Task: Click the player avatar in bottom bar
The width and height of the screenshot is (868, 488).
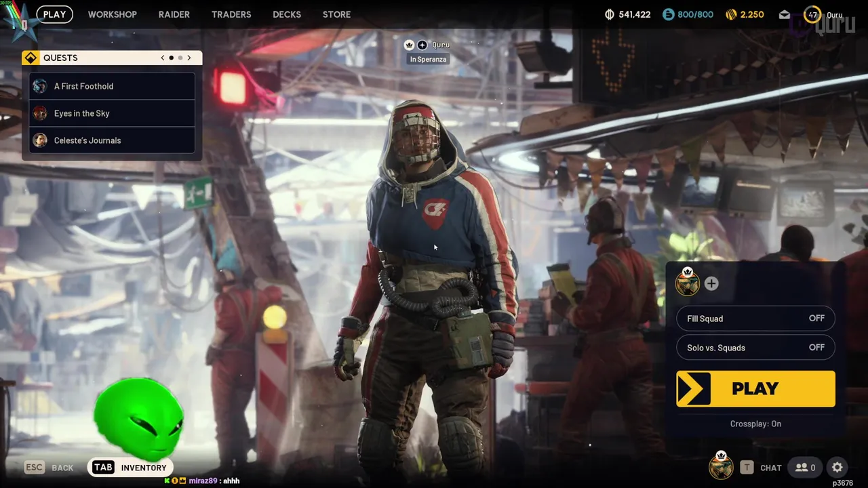Action: (721, 466)
